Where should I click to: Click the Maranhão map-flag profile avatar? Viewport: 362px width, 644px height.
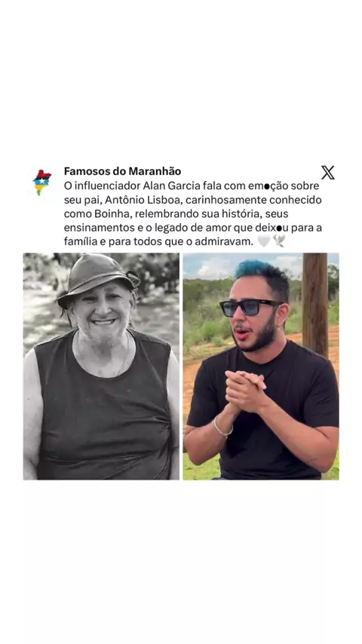click(42, 182)
